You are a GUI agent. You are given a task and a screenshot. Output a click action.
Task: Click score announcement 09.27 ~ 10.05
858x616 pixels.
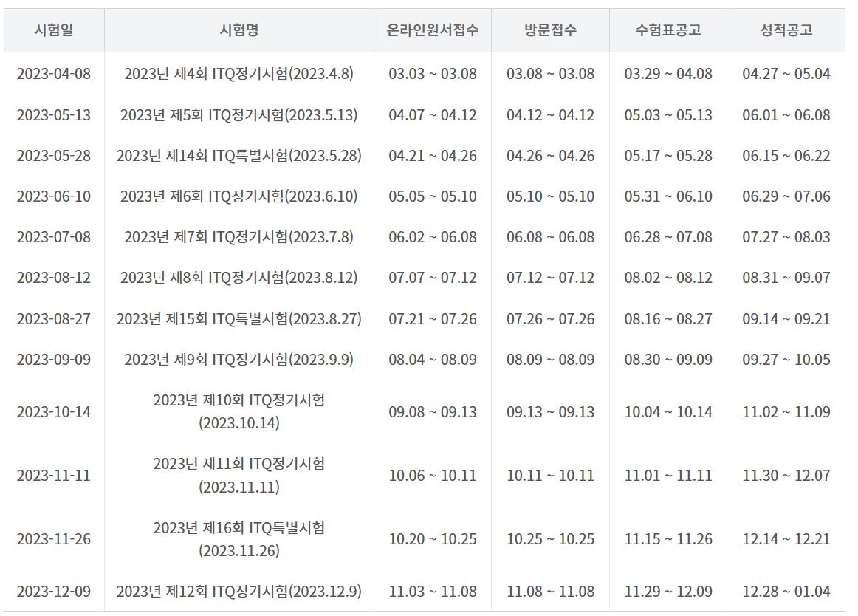click(x=786, y=359)
